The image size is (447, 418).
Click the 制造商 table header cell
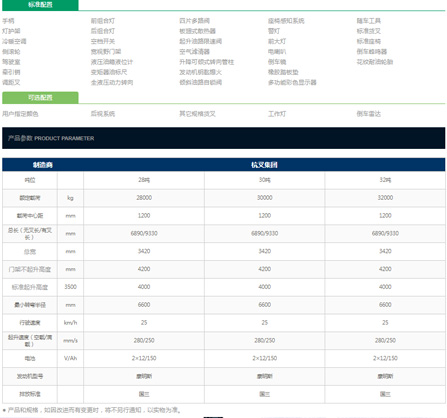click(43, 165)
